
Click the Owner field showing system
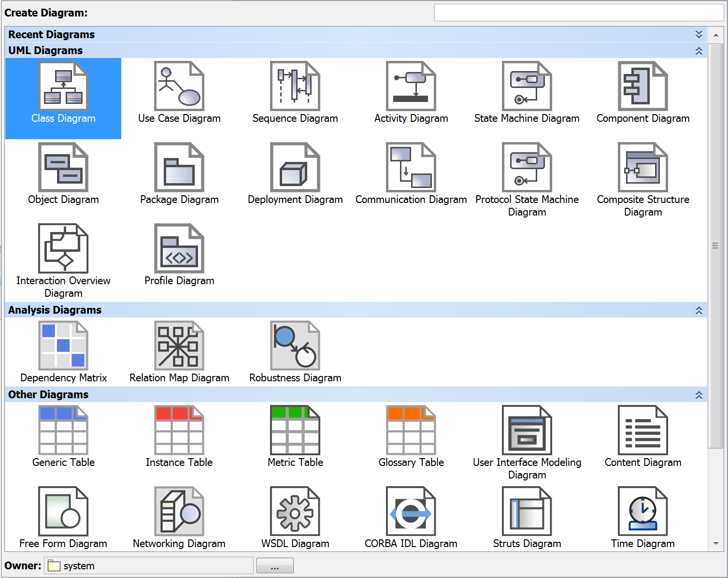point(149,566)
